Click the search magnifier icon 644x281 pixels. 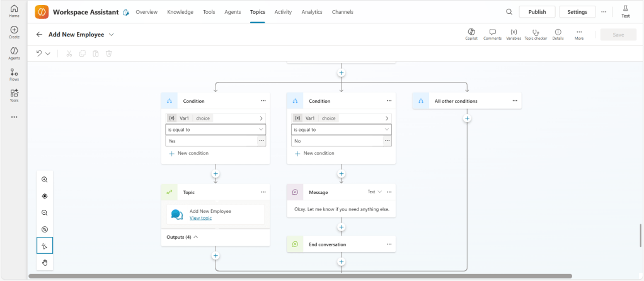click(509, 12)
